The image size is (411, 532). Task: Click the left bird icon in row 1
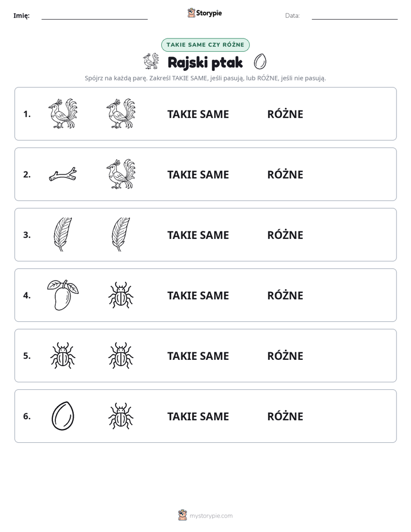63,113
